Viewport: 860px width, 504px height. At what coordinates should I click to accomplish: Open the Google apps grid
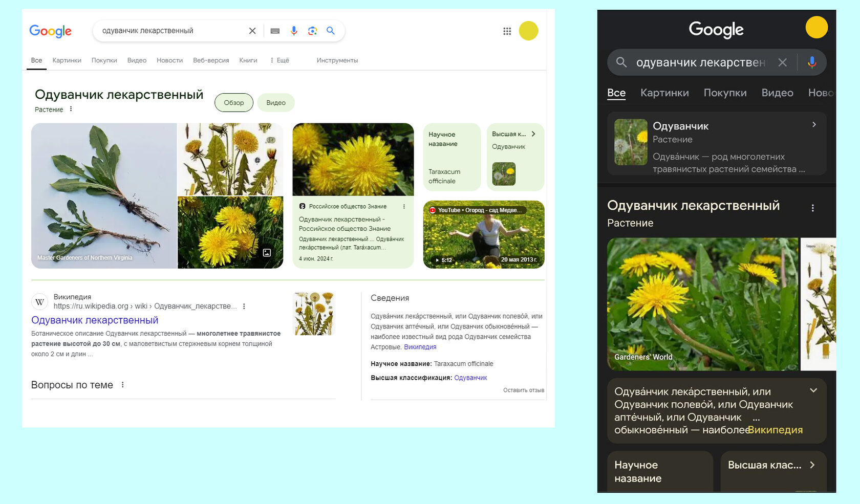point(507,31)
